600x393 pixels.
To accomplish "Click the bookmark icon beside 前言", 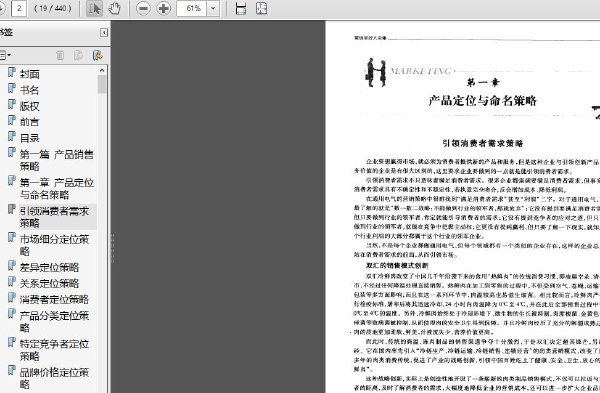I will [12, 120].
